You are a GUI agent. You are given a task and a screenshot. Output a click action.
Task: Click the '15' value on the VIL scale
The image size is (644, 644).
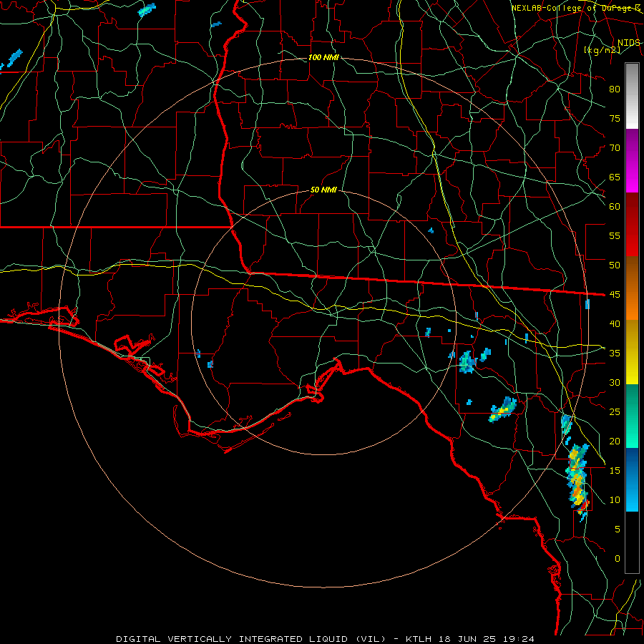pos(615,470)
